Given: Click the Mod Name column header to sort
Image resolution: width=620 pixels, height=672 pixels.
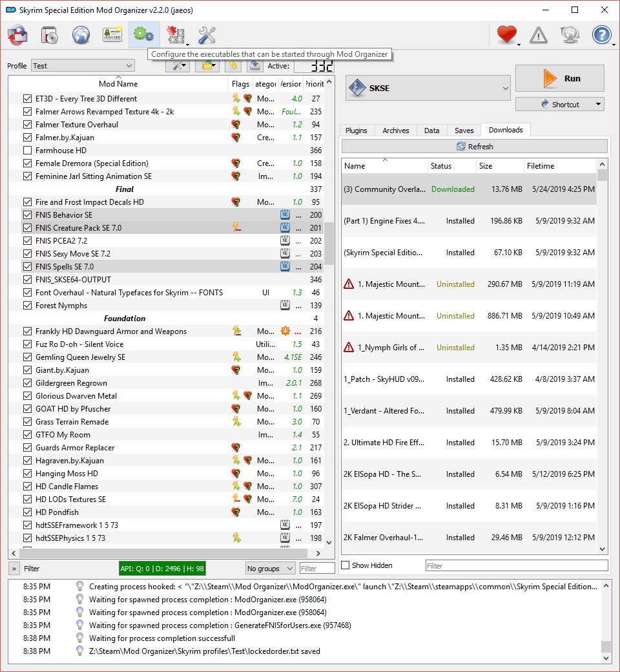Looking at the screenshot, I should (118, 84).
